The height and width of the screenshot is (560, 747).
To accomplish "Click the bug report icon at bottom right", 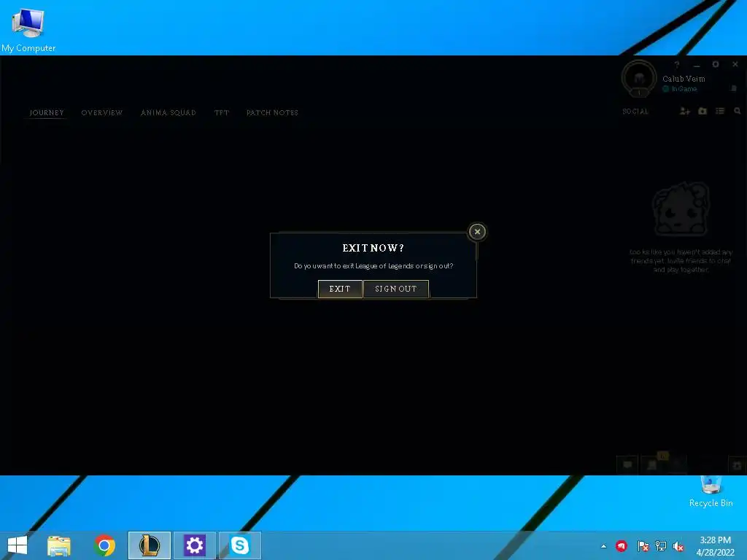I will 737,464.
